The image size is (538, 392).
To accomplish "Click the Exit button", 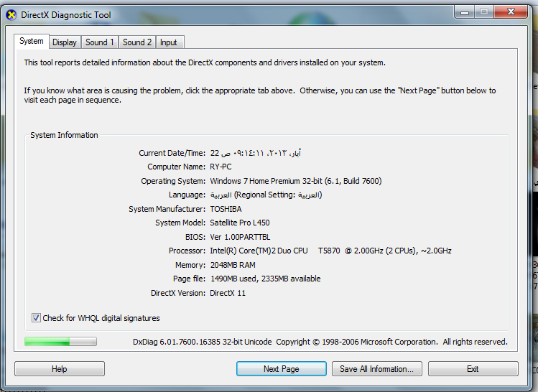I will pyautogui.click(x=473, y=369).
